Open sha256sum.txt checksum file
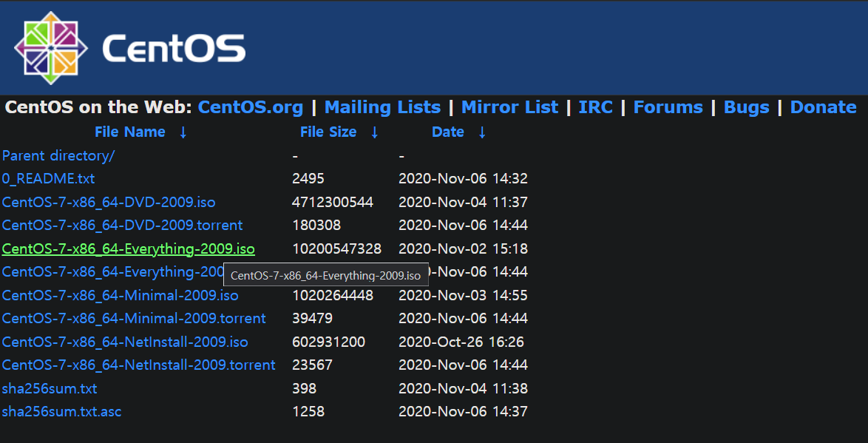 point(50,389)
